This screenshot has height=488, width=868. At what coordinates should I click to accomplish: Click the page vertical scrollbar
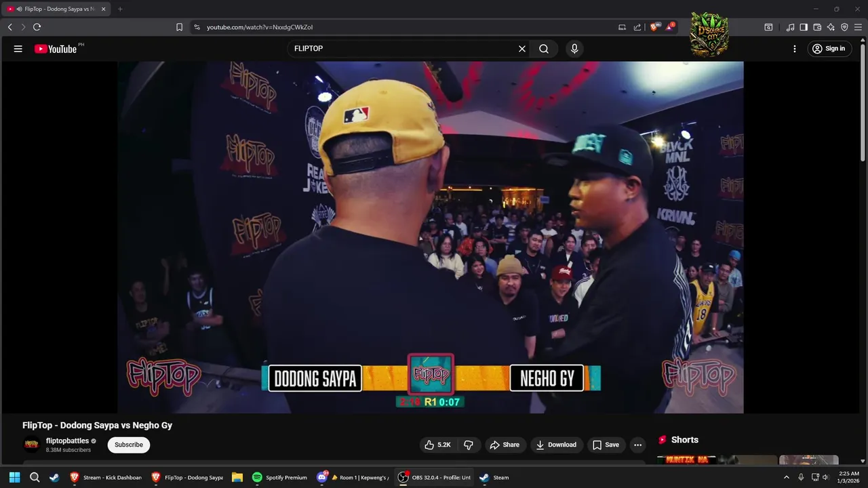[x=863, y=102]
